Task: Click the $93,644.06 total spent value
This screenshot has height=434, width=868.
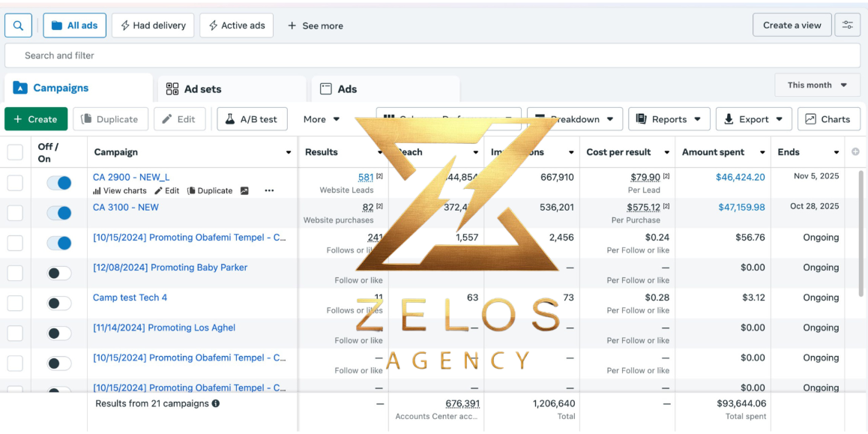Action: point(741,403)
